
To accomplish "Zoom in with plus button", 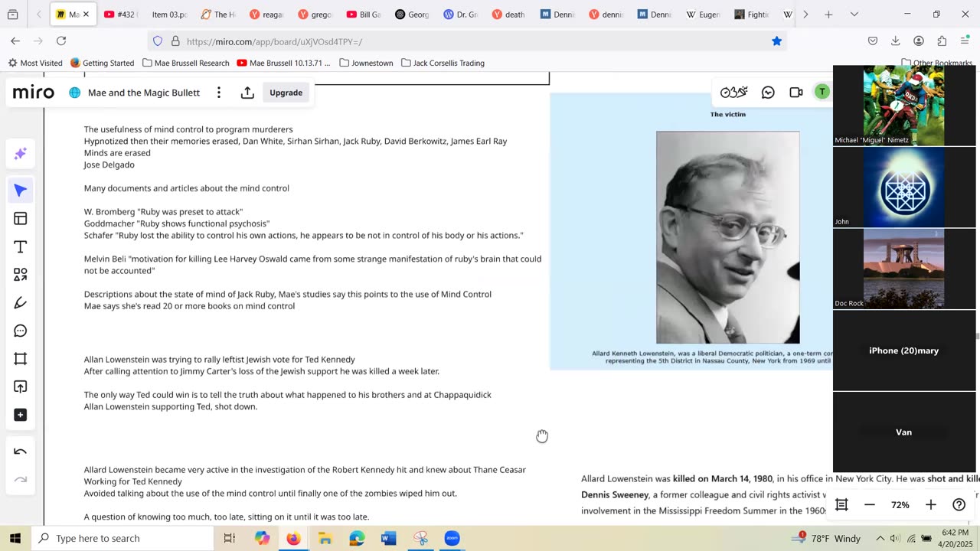I will [931, 505].
